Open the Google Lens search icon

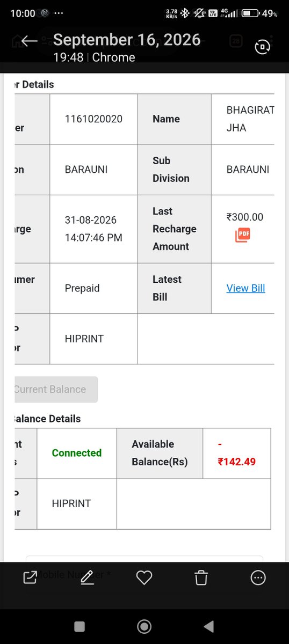[x=262, y=47]
